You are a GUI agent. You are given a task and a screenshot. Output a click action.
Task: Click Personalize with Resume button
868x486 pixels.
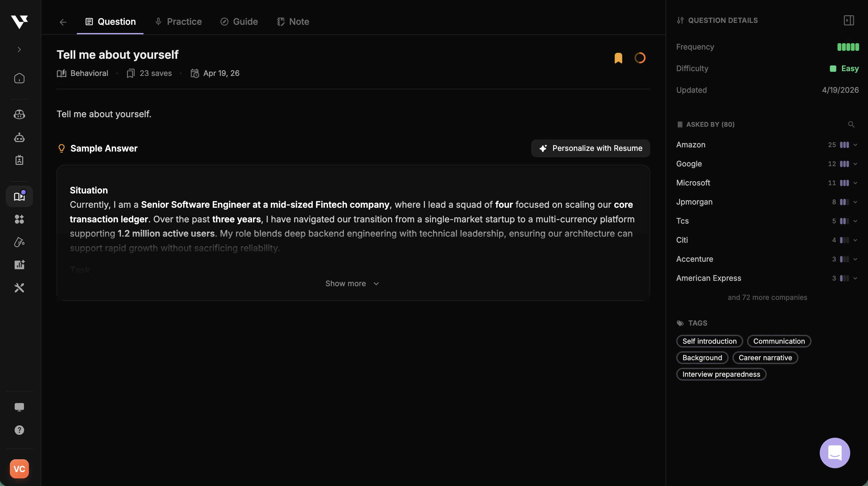(590, 148)
